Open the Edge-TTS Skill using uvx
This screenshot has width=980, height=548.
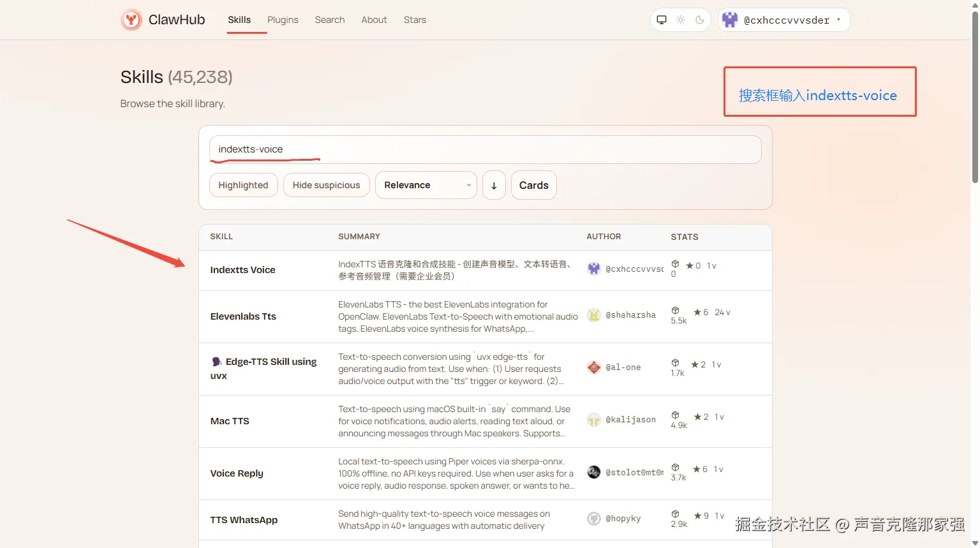pos(264,369)
